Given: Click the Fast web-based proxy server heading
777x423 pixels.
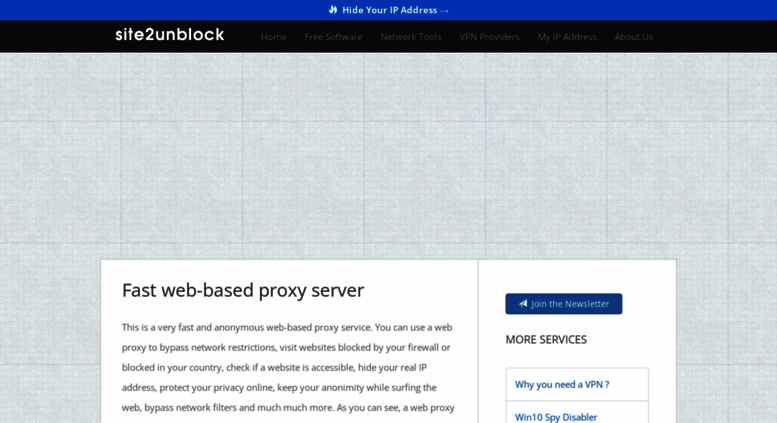Looking at the screenshot, I should click(243, 290).
